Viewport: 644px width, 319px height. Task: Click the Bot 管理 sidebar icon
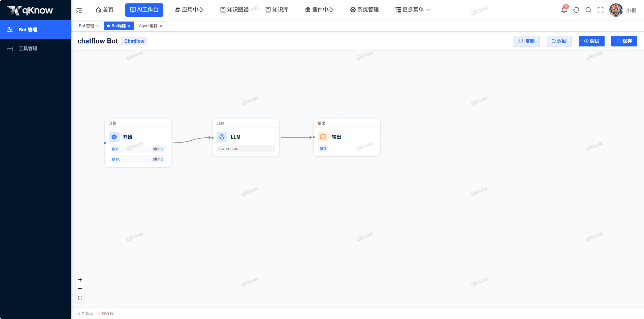tap(10, 30)
